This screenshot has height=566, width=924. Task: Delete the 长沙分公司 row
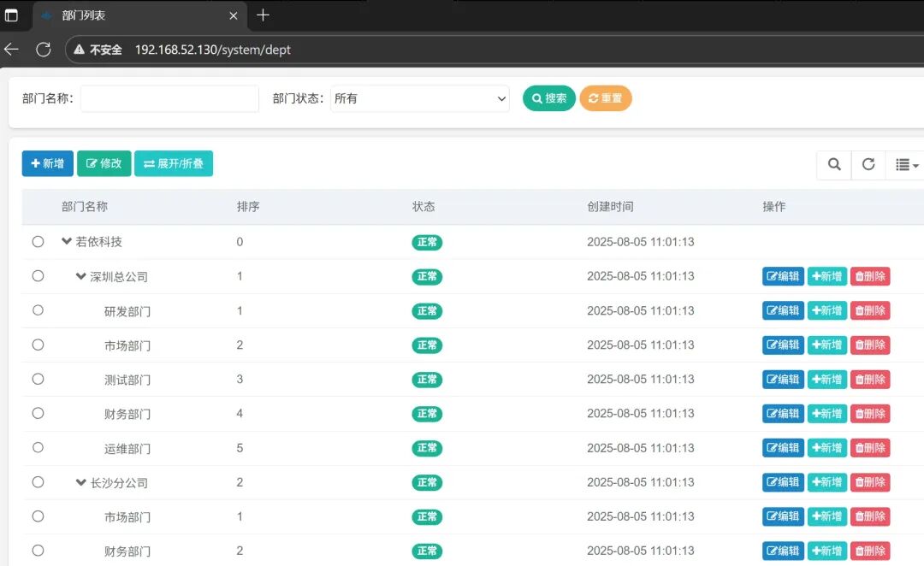tap(870, 482)
